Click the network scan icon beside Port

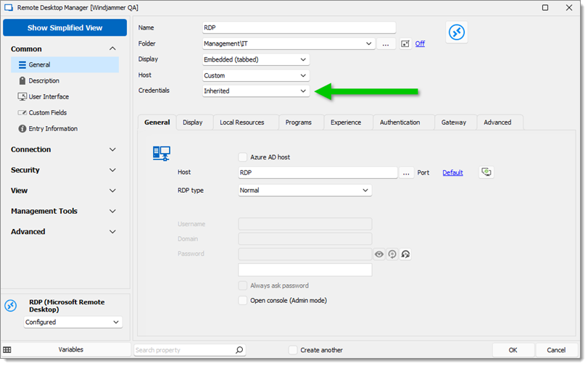pos(486,172)
